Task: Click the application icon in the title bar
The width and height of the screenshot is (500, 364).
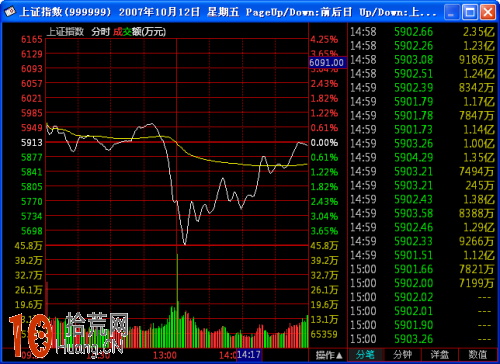Action: pos(10,12)
